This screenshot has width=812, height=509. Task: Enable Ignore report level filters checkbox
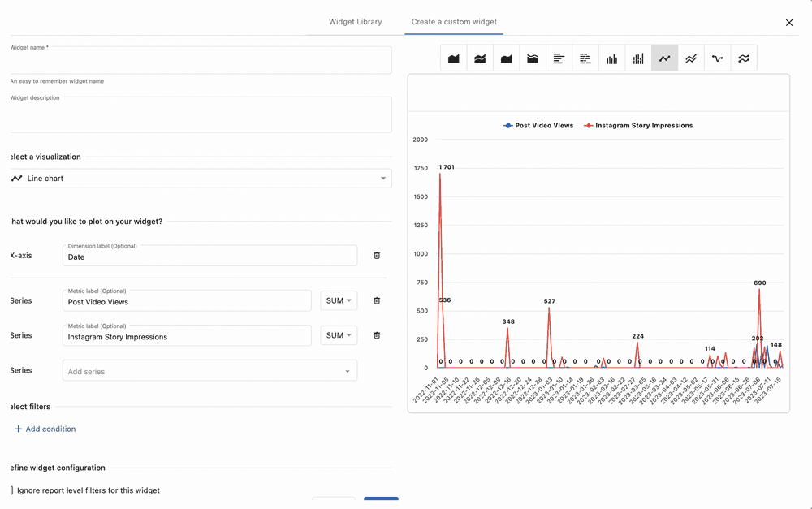12,490
